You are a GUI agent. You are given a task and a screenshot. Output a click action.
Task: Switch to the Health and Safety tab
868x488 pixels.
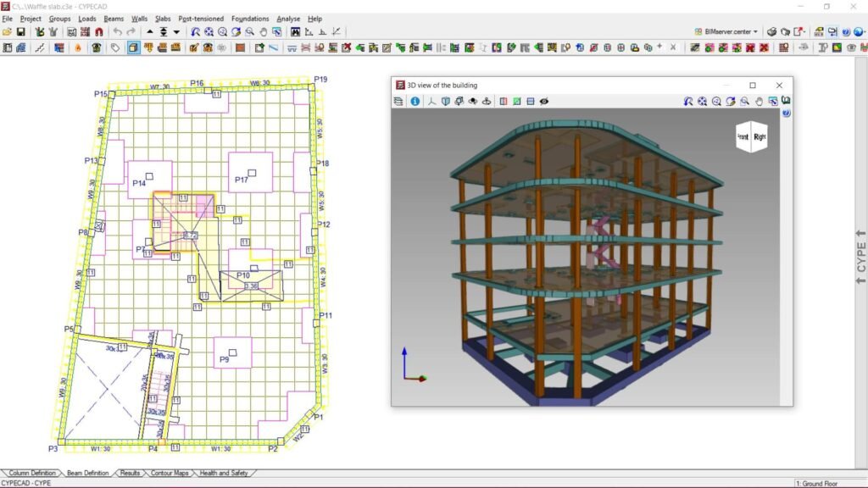pos(224,473)
